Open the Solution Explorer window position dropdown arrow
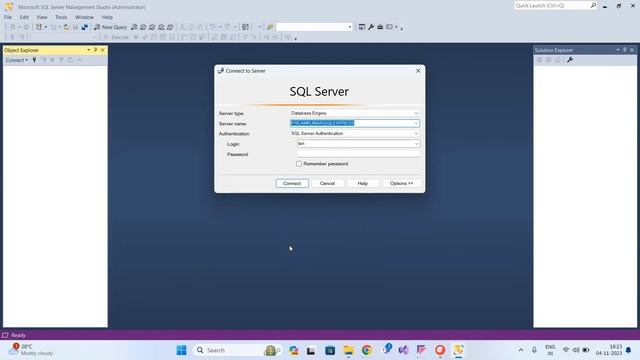 pos(618,50)
